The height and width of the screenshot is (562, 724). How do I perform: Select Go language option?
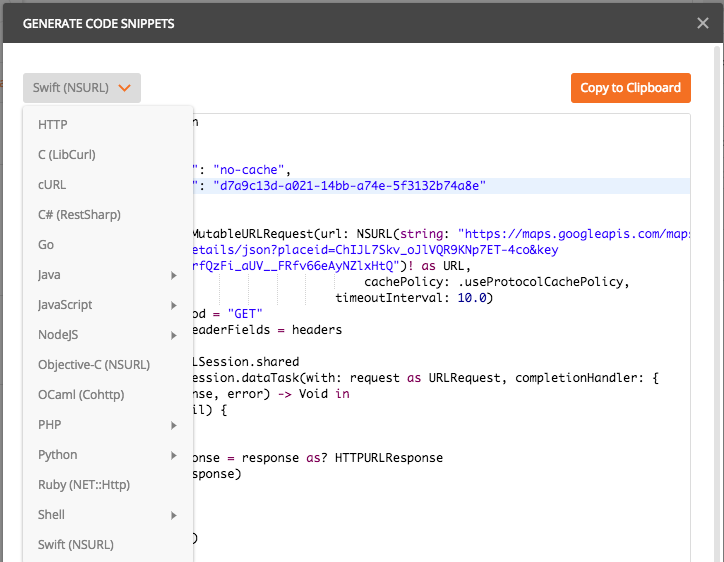(46, 245)
